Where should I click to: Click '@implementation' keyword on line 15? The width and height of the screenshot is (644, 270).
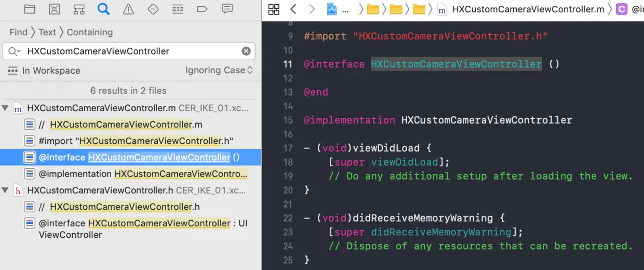pyautogui.click(x=350, y=120)
